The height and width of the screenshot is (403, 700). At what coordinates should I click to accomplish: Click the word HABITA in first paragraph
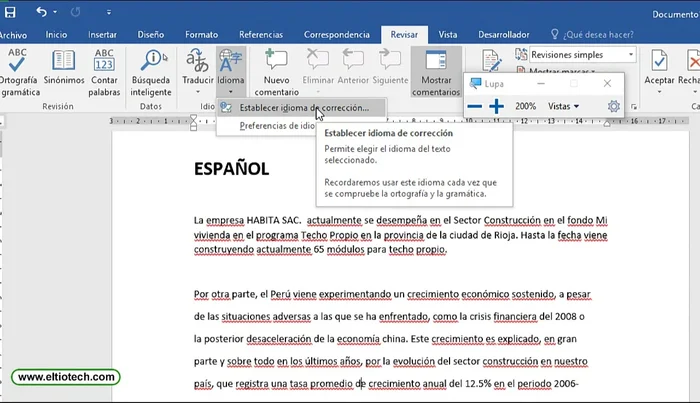(x=263, y=220)
